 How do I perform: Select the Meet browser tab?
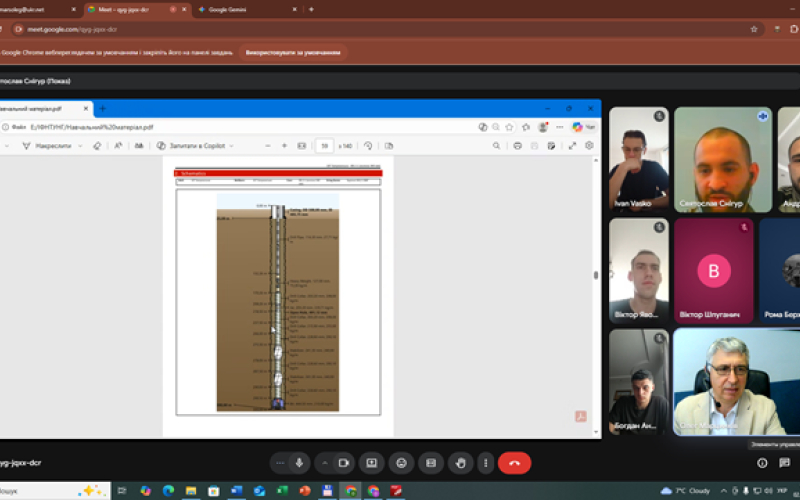tap(125, 9)
